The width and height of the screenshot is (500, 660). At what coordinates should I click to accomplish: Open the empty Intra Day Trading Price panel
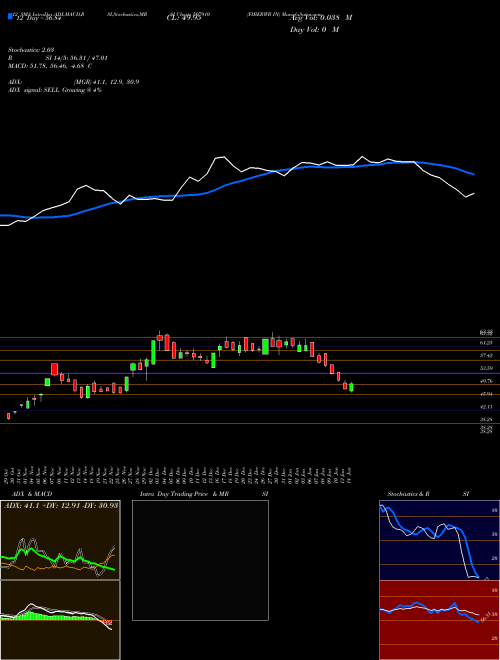tap(200, 560)
